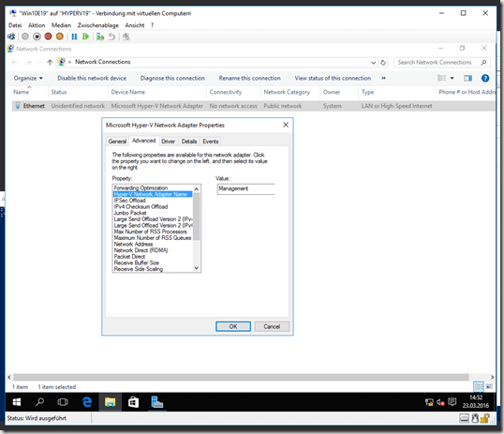This screenshot has width=504, height=434.
Task: Open the Datei menu
Action: tap(15, 25)
